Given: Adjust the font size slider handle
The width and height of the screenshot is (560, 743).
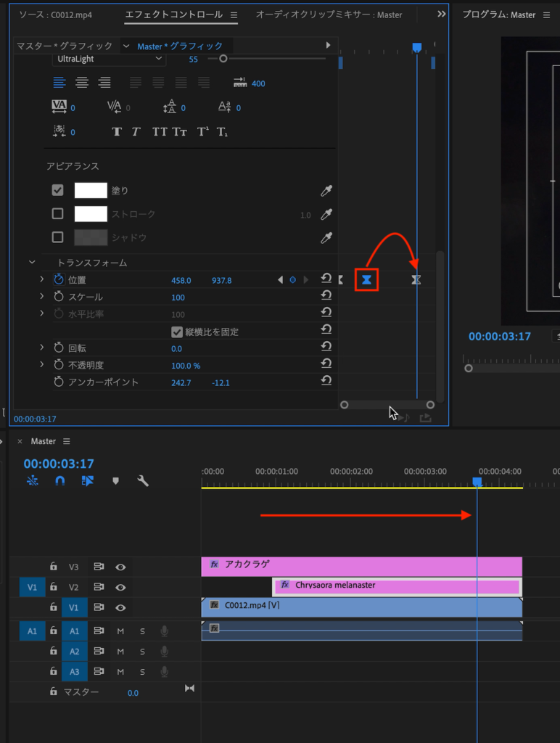Looking at the screenshot, I should tap(223, 59).
